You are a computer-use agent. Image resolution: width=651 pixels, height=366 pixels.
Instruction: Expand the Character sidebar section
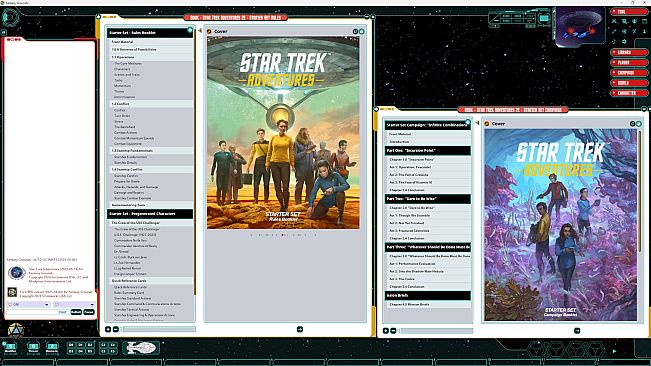(x=629, y=93)
